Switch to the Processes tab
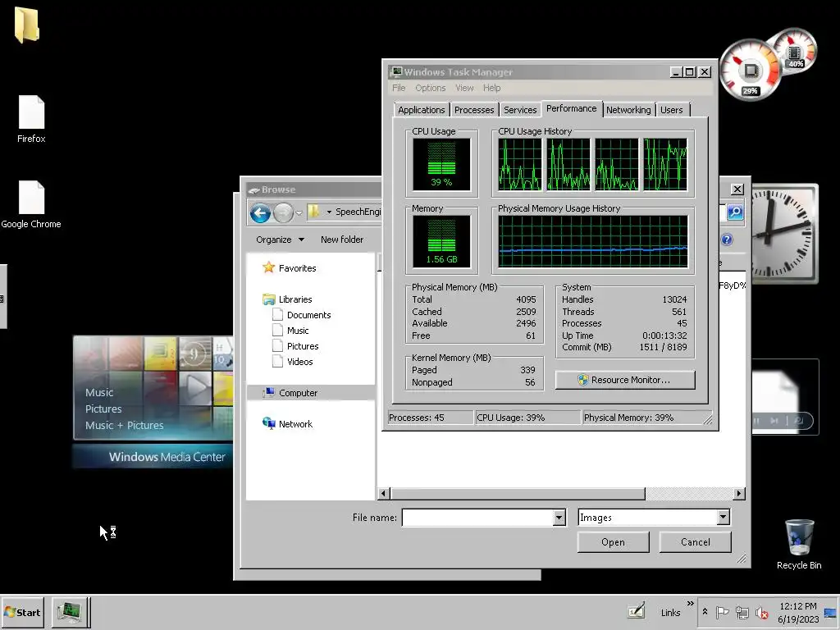The height and width of the screenshot is (630, 840). click(474, 110)
